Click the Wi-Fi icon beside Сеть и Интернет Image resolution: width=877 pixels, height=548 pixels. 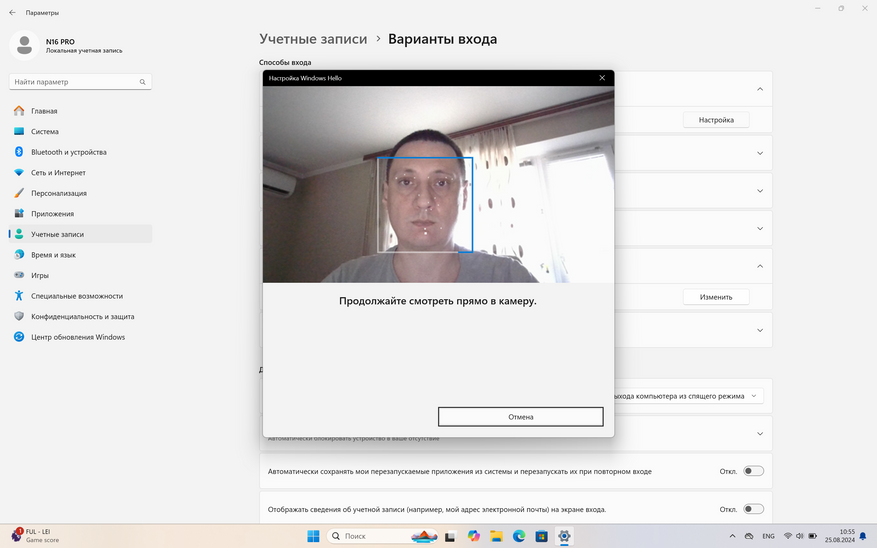[19, 173]
